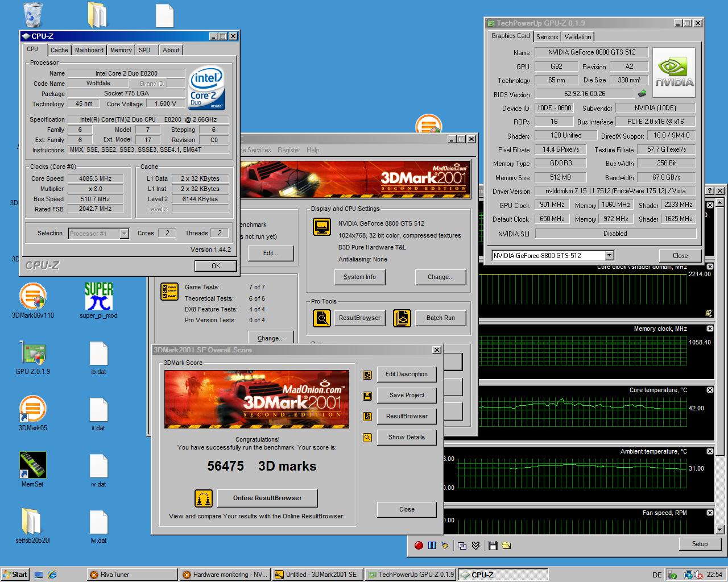This screenshot has height=582, width=728.
Task: Click the Edit button in 3DMark2001 window
Action: [270, 253]
